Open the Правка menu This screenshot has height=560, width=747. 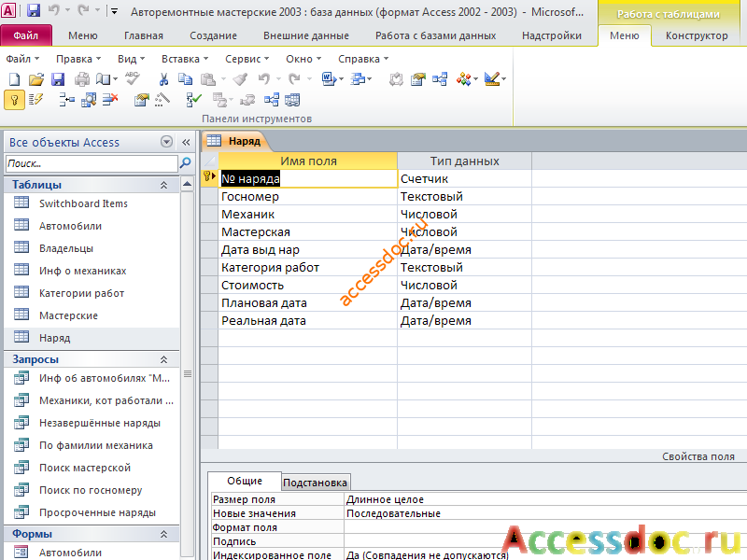click(78, 59)
